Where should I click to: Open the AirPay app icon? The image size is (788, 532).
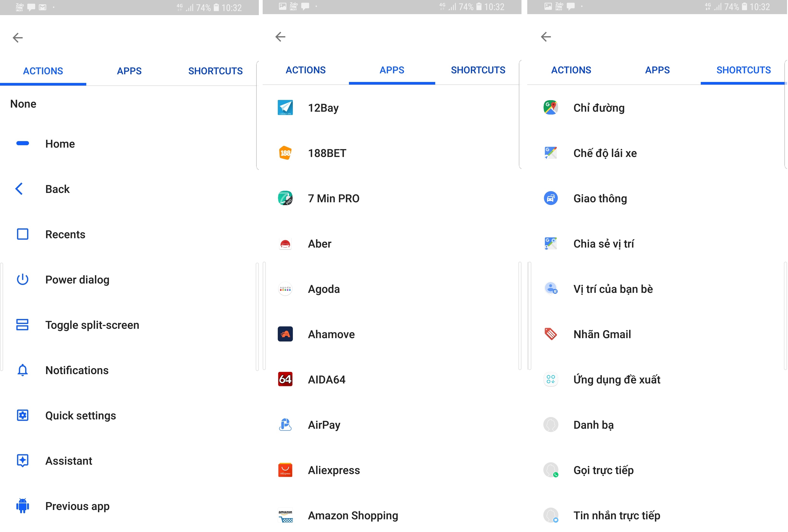tap(285, 424)
